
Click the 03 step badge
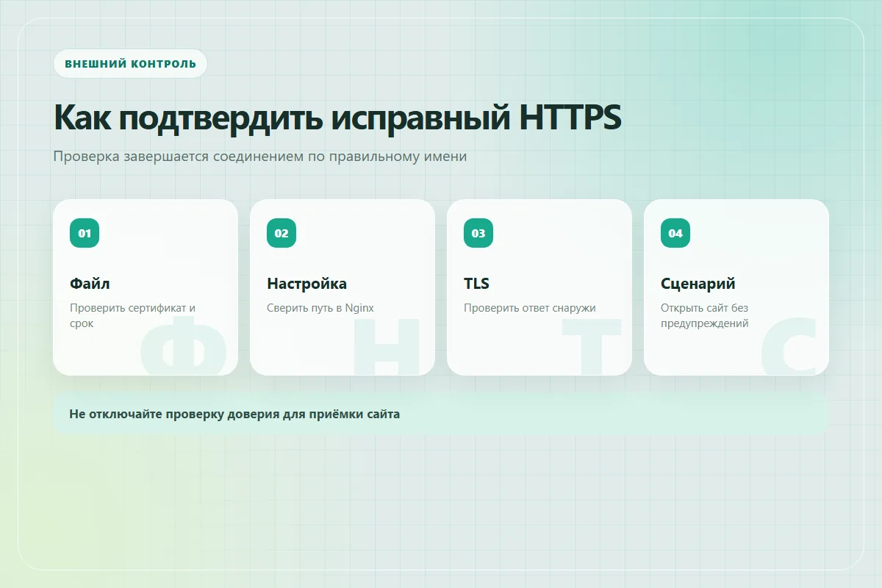click(478, 233)
